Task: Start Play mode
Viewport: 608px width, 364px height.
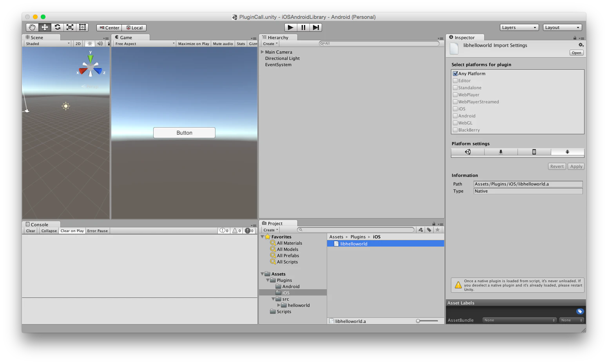Action: (290, 27)
